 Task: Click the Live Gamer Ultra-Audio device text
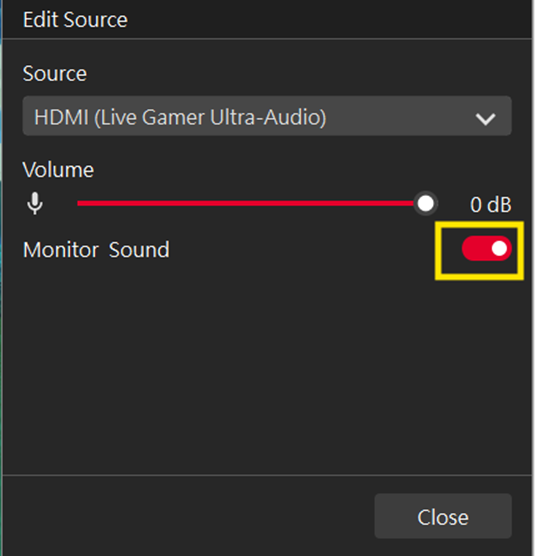click(x=210, y=117)
